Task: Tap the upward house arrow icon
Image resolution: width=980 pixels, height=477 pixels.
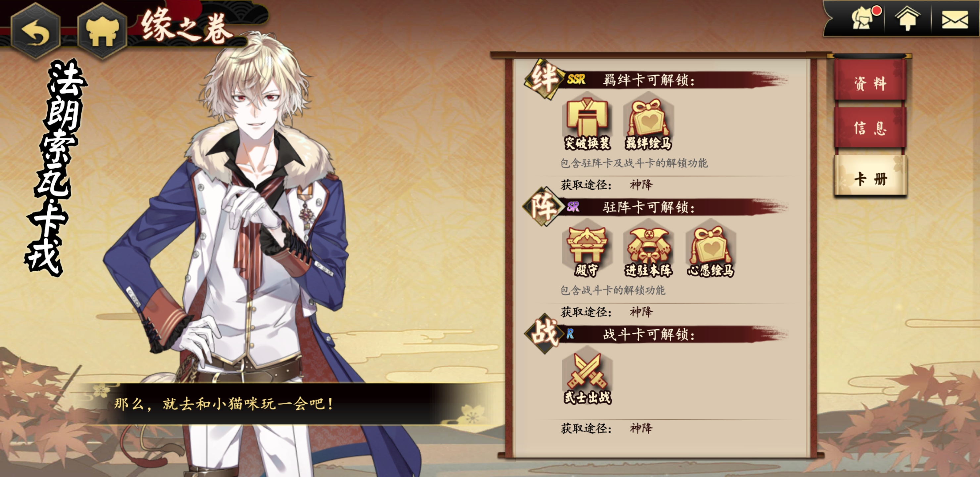Action: [x=908, y=18]
